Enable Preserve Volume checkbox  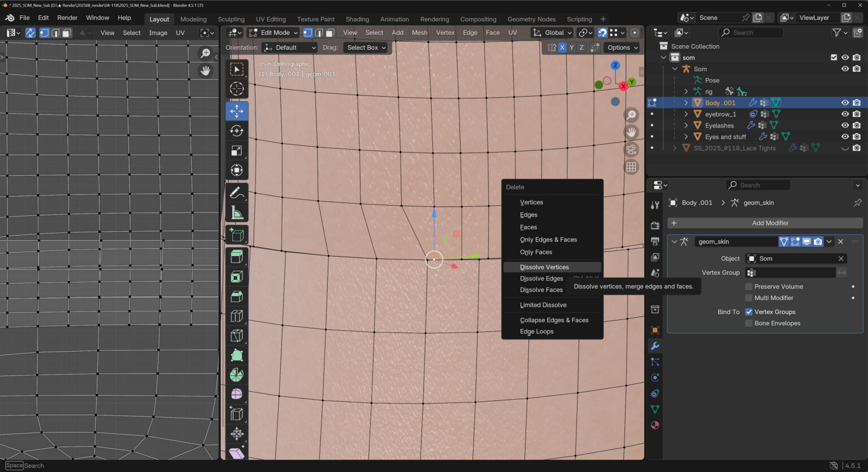(749, 287)
